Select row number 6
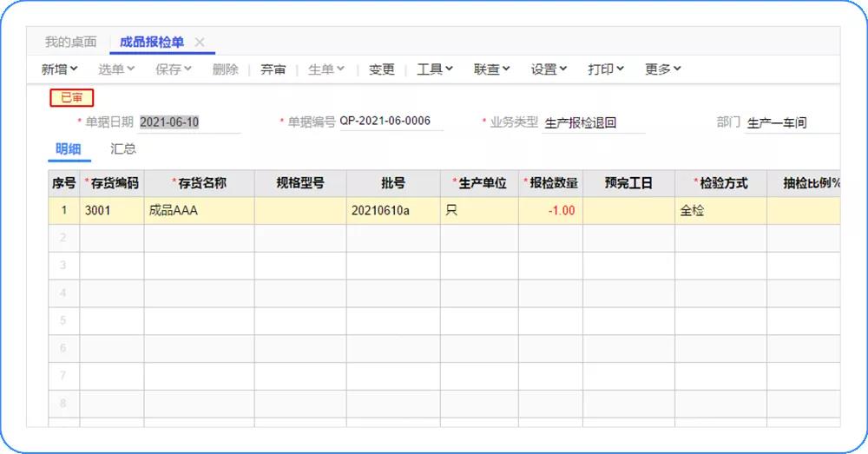868x454 pixels. click(63, 349)
